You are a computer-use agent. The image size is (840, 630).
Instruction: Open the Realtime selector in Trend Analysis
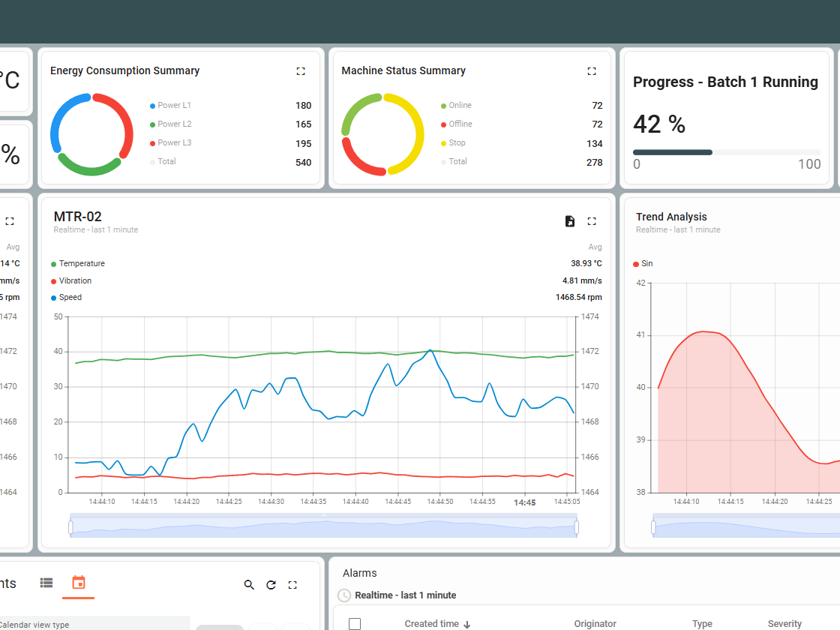[678, 229]
